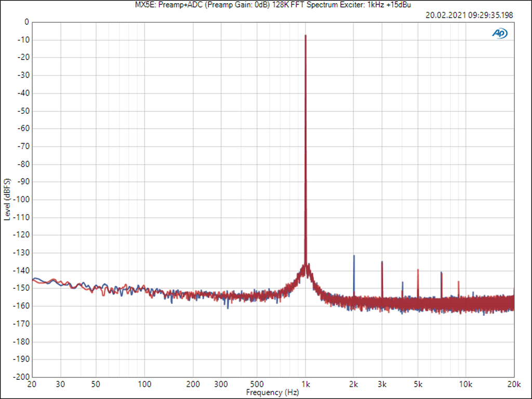
Task: Select the Level (dBFS) vertical axis label
Action: (7, 199)
